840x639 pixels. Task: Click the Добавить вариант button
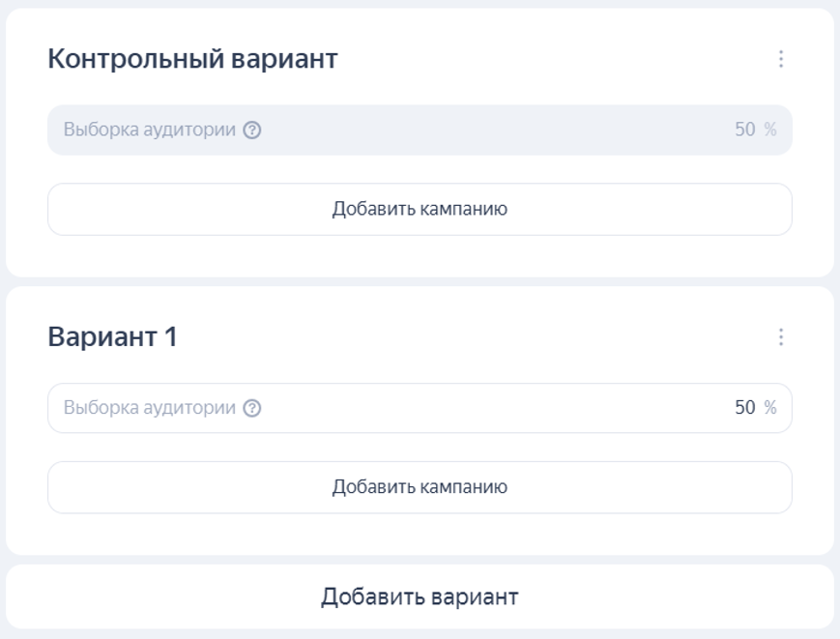(x=420, y=596)
